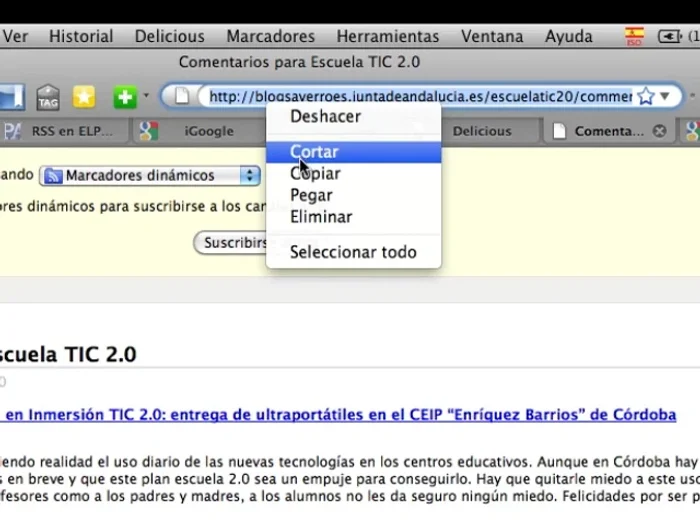Choose Cortar in context menu

pyautogui.click(x=354, y=152)
